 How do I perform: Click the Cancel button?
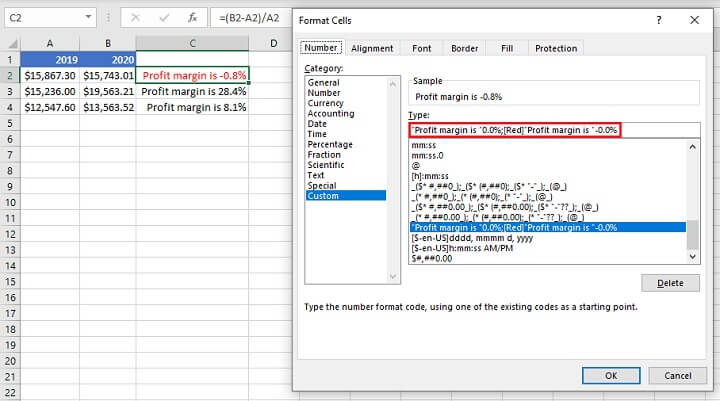(x=676, y=375)
